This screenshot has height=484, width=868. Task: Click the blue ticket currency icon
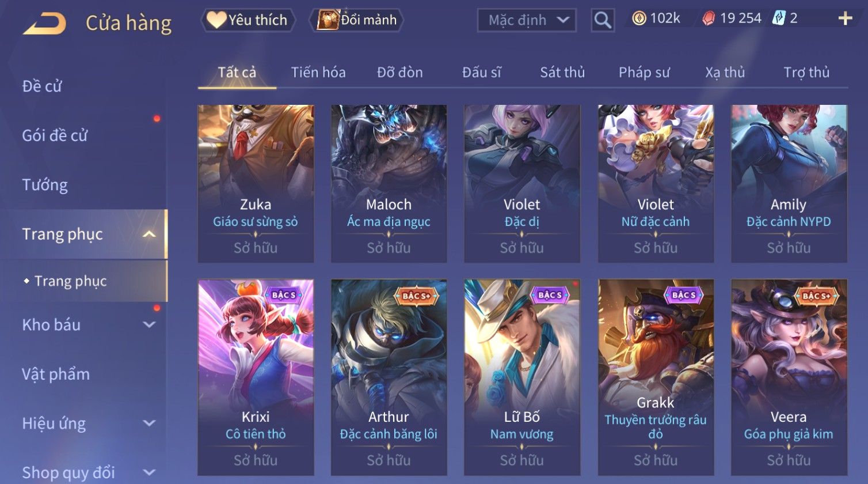[x=779, y=18]
